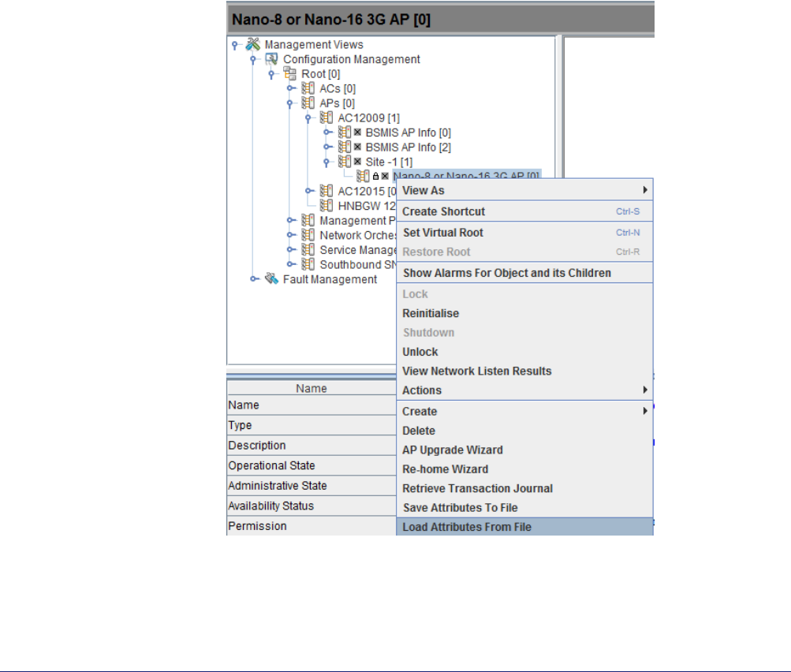Open the View As submenu
Screen dimensions: 791x672
click(x=524, y=190)
